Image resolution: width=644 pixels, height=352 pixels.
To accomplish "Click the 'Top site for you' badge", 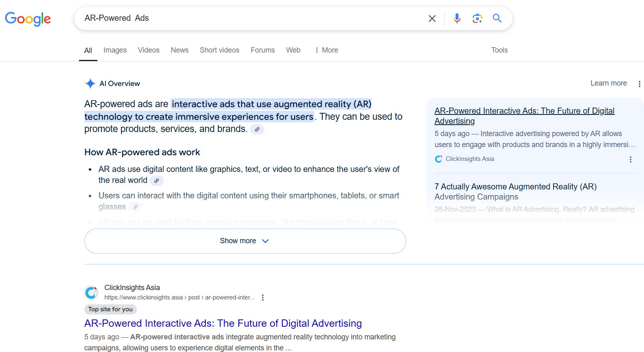I will pos(110,309).
